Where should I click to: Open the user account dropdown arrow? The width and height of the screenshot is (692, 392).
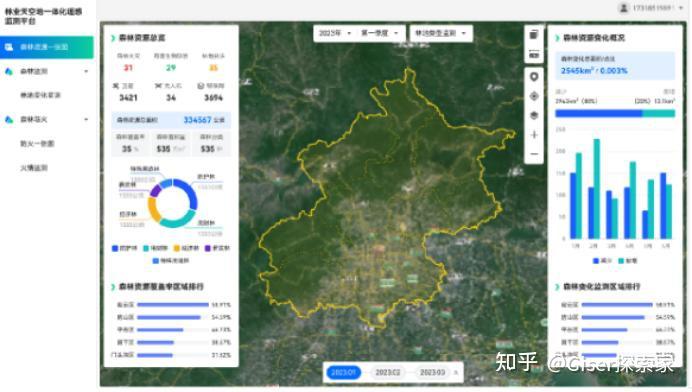(681, 8)
